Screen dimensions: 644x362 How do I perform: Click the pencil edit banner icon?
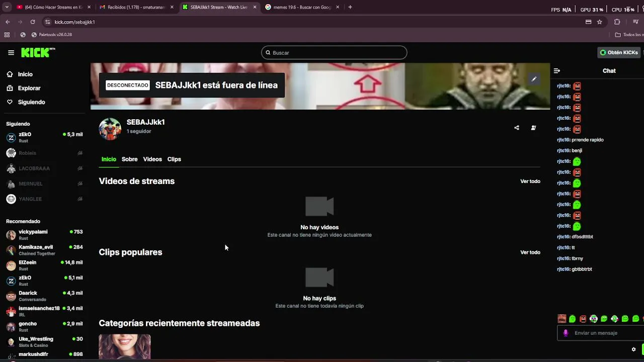coord(534,79)
